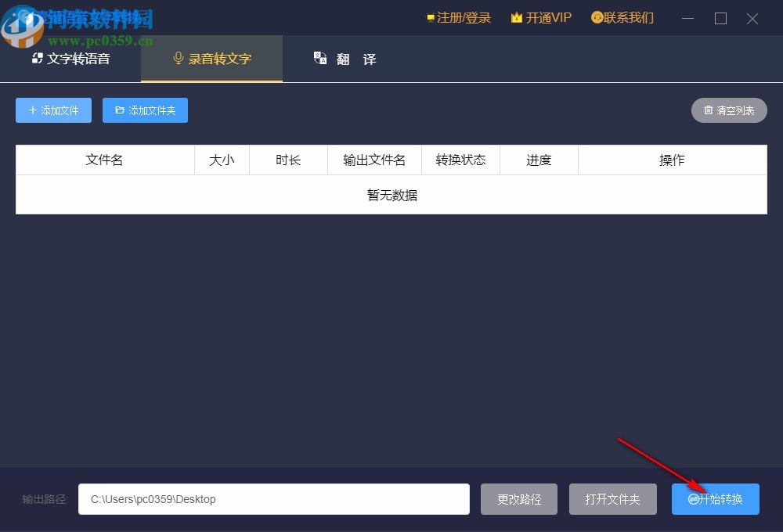Click the folder icon on 添加文件夹 button

pos(121,110)
